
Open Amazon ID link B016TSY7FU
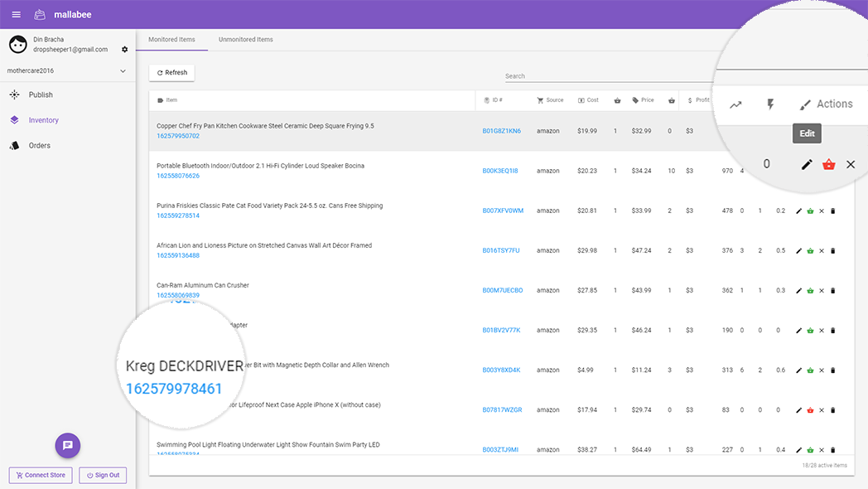[501, 251]
